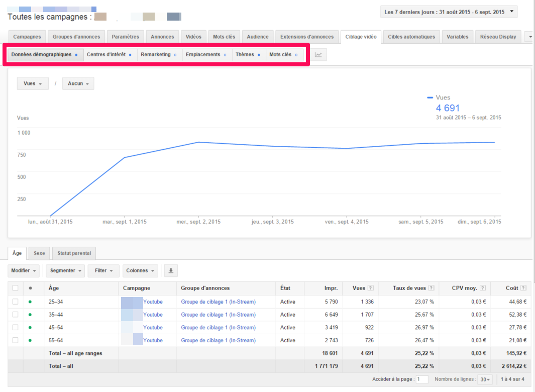Select the Données démographiques sub-tab
The image size is (535, 392).
(x=45, y=55)
